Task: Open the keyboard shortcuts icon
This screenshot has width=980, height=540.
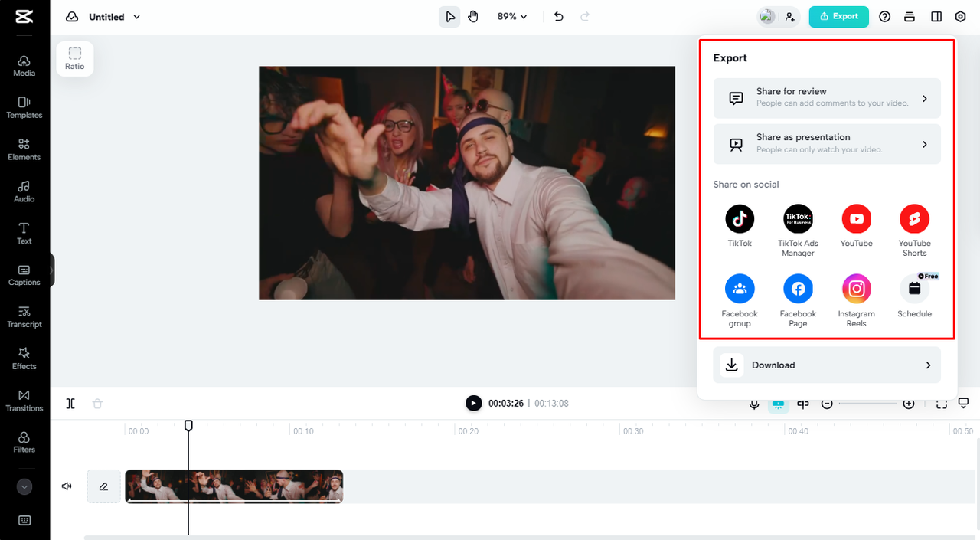Action: pos(24,520)
